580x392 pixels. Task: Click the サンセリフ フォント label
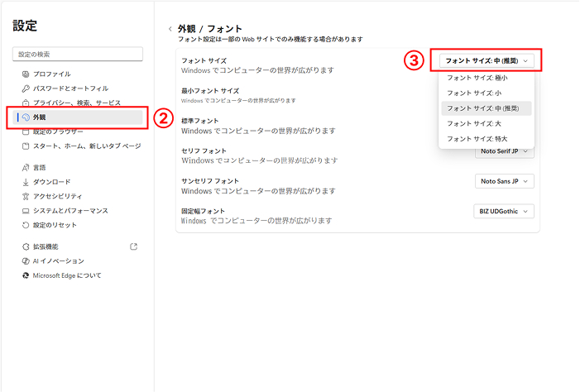(x=210, y=181)
